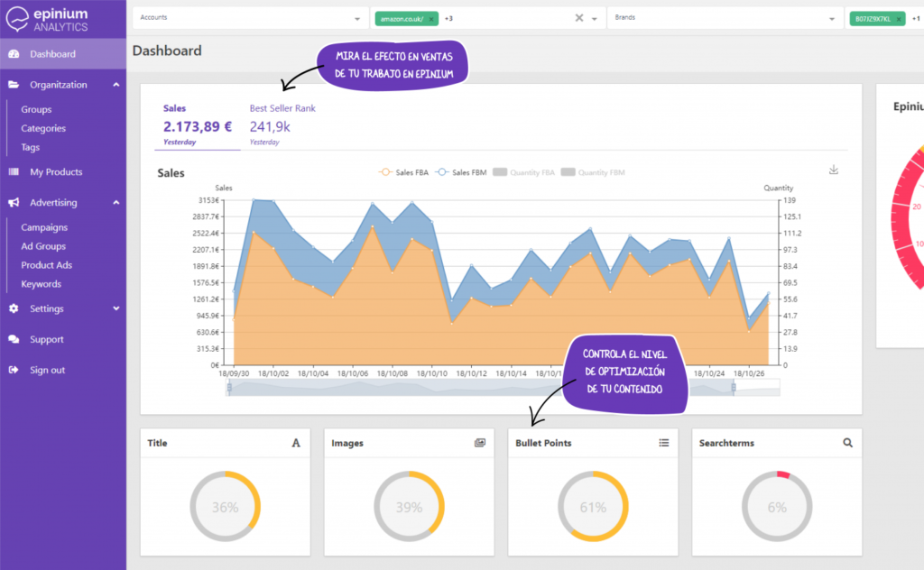Open Ad Groups under Advertising
Image resolution: width=924 pixels, height=570 pixels.
click(x=43, y=246)
